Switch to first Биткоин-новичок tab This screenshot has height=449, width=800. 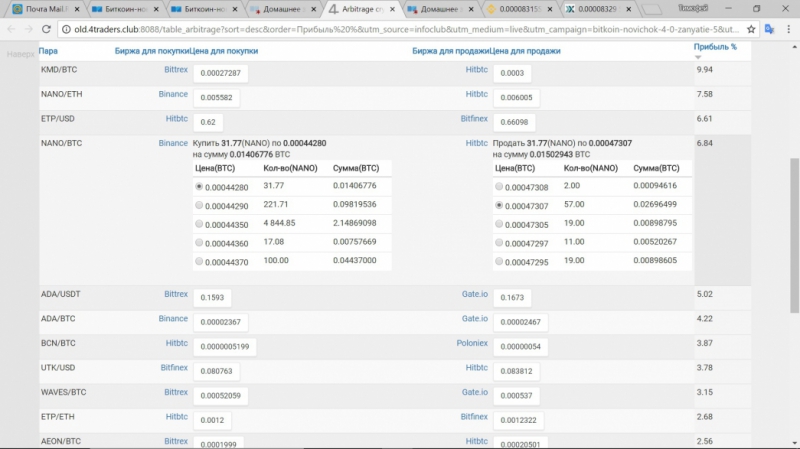(122, 9)
